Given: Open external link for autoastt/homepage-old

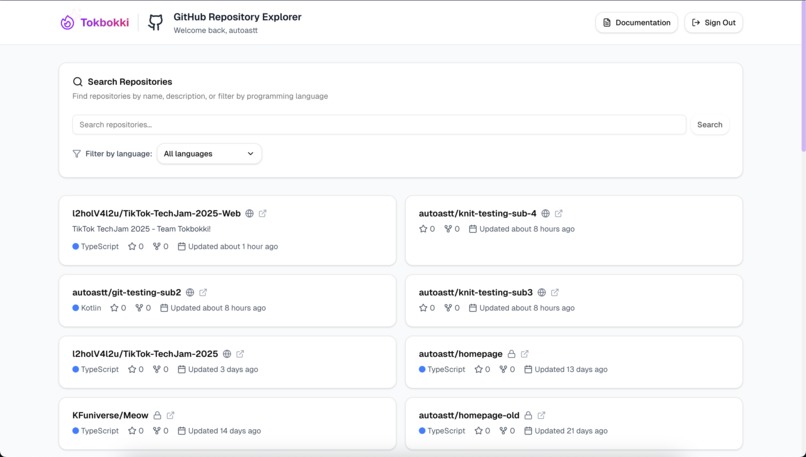Looking at the screenshot, I should click(x=541, y=415).
